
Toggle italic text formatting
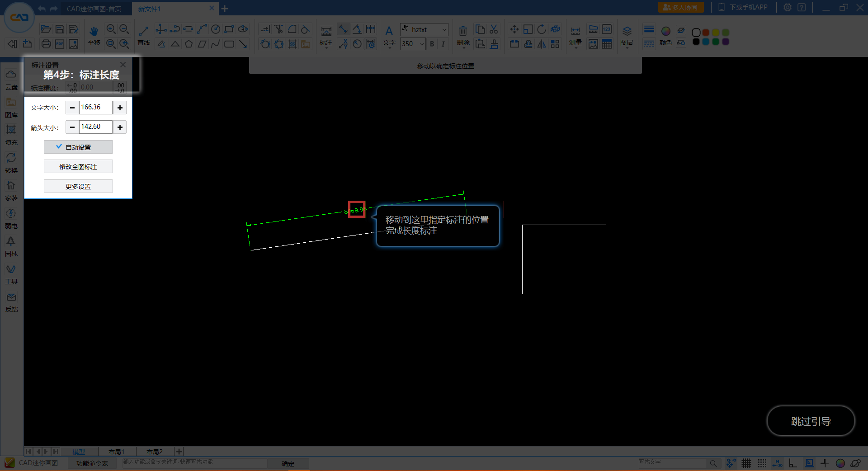coord(443,44)
